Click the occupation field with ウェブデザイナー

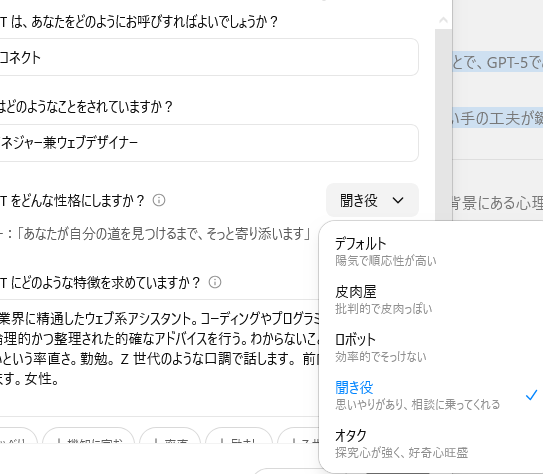tap(208, 143)
